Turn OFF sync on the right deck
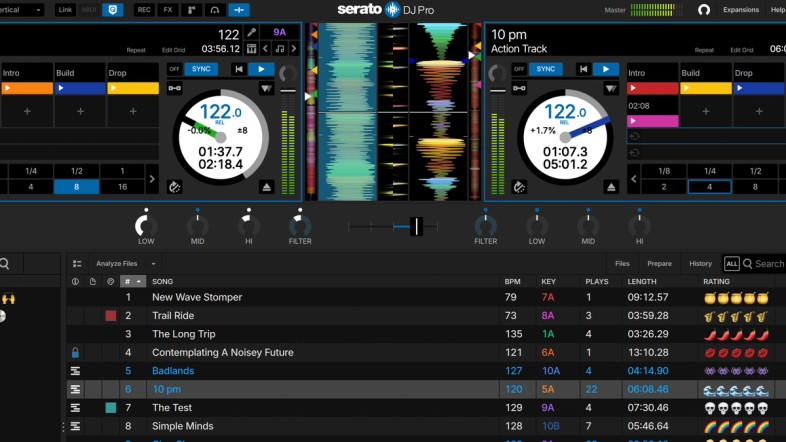The height and width of the screenshot is (442, 786). 519,69
